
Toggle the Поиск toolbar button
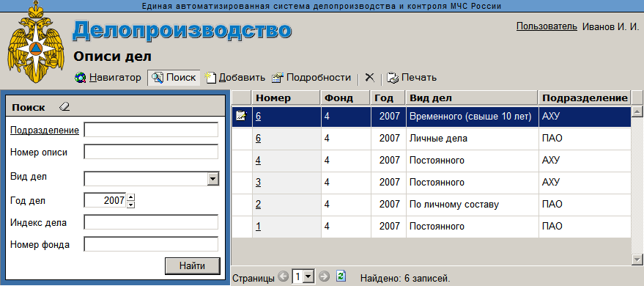click(174, 77)
